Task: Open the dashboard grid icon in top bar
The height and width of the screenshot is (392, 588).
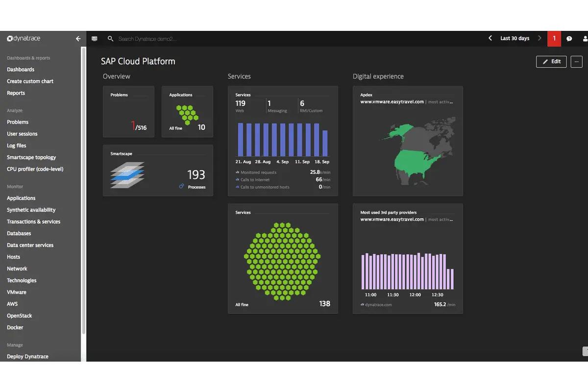Action: click(95, 38)
